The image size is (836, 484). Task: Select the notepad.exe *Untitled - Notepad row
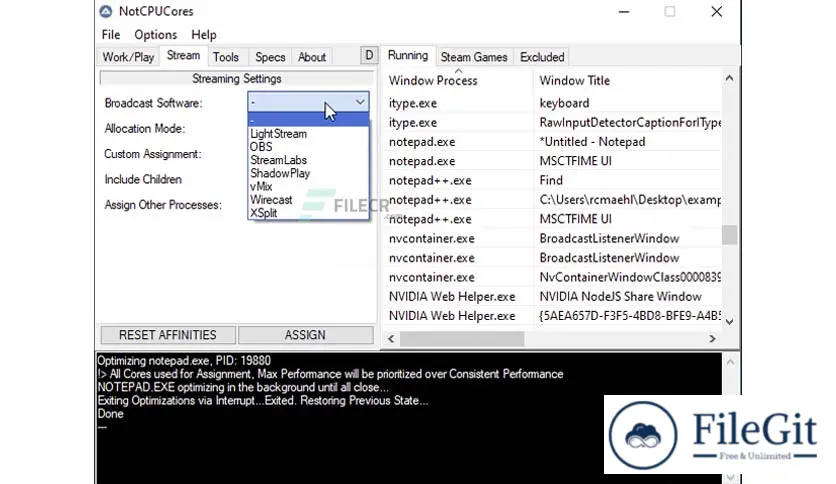tap(553, 142)
